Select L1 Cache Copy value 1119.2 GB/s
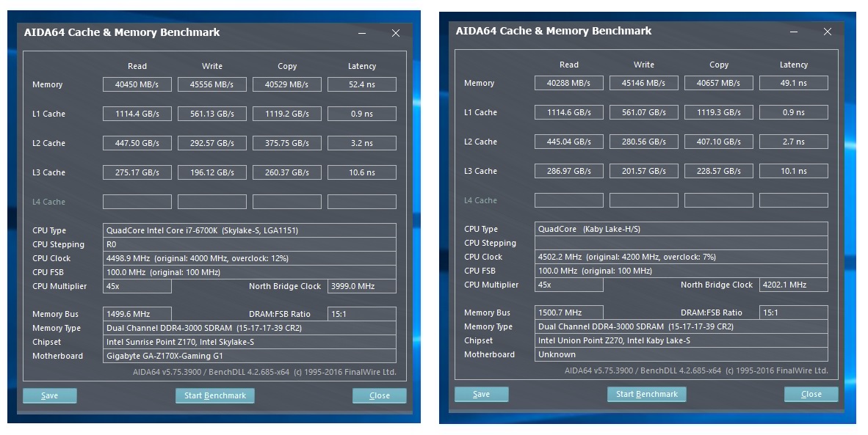The height and width of the screenshot is (435, 868). tap(286, 114)
